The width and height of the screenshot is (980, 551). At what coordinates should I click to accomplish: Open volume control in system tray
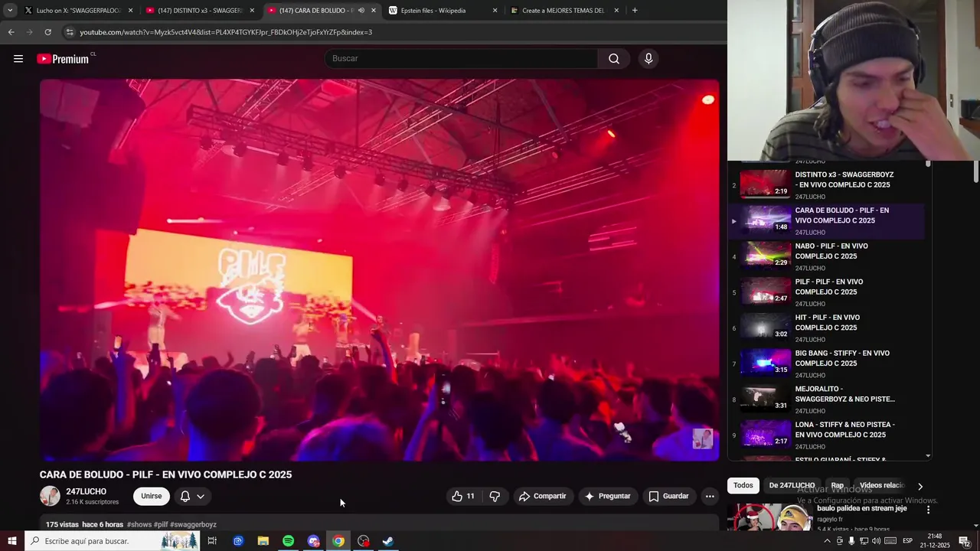tap(876, 541)
